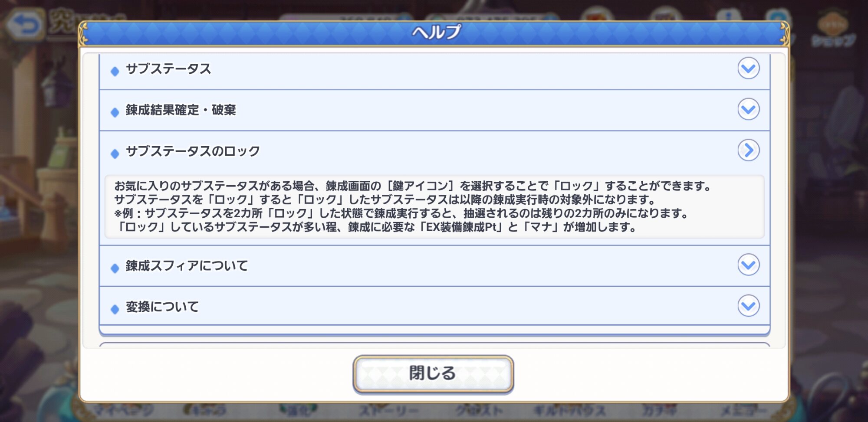The height and width of the screenshot is (422, 868).
Task: Select the サブステータスのロック heading
Action: [193, 151]
